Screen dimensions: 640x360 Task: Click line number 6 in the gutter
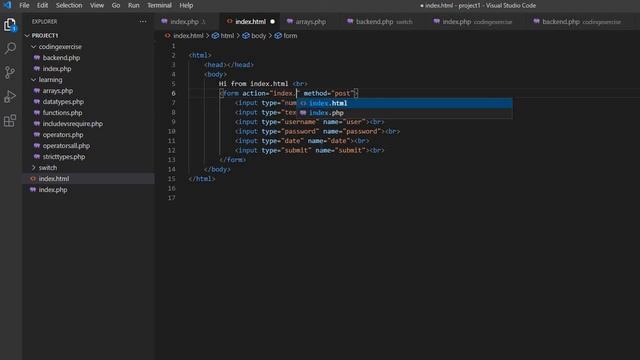pyautogui.click(x=173, y=93)
